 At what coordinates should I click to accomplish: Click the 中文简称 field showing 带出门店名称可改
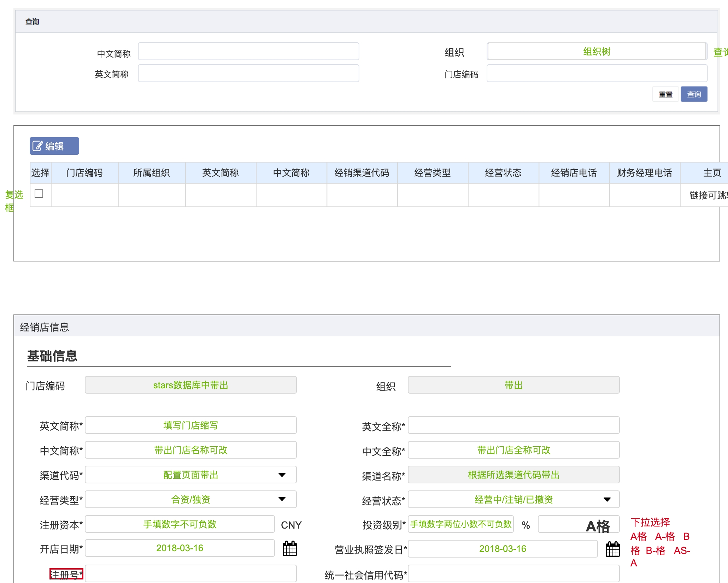click(x=191, y=450)
